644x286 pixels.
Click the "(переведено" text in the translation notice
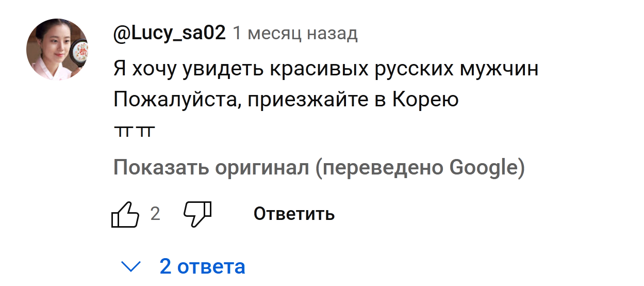(x=381, y=168)
